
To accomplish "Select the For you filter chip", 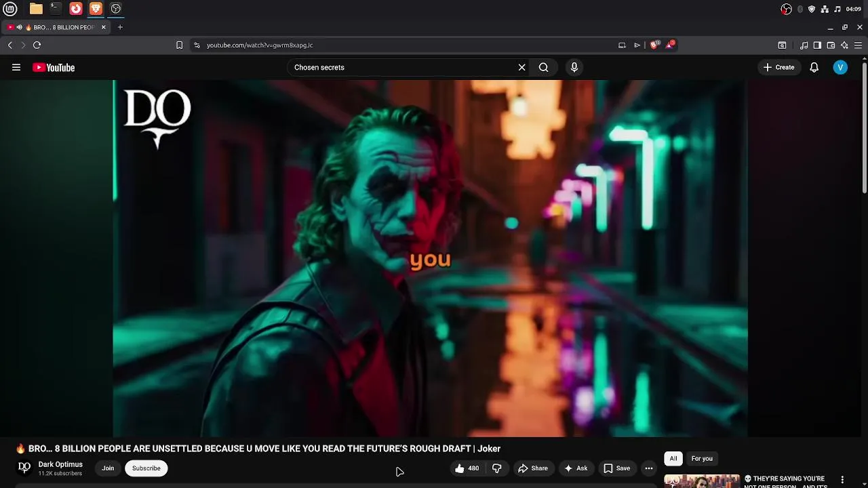I will (x=702, y=459).
